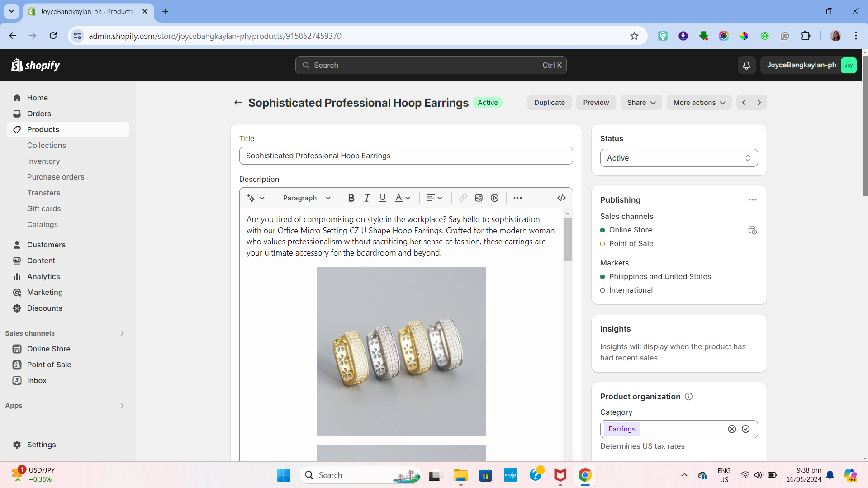Image resolution: width=868 pixels, height=488 pixels.
Task: Clear the Earrings category
Action: click(x=732, y=429)
